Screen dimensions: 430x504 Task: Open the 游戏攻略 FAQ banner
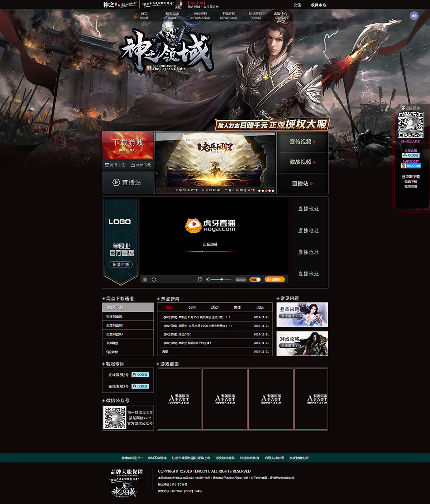[x=302, y=343]
